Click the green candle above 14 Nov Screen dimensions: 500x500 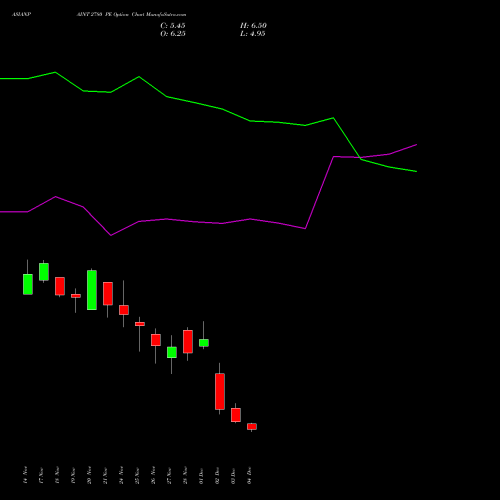pyautogui.click(x=28, y=284)
